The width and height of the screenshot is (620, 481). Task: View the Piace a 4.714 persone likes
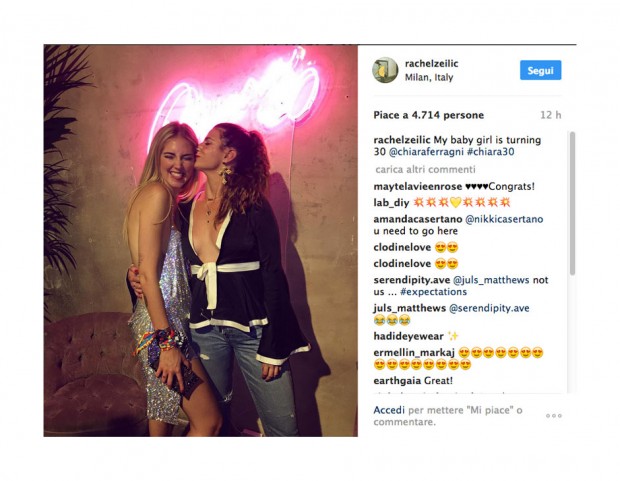point(429,115)
